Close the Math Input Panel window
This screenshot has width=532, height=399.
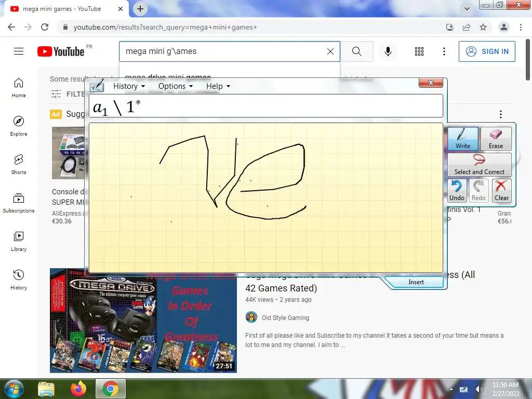coord(431,83)
